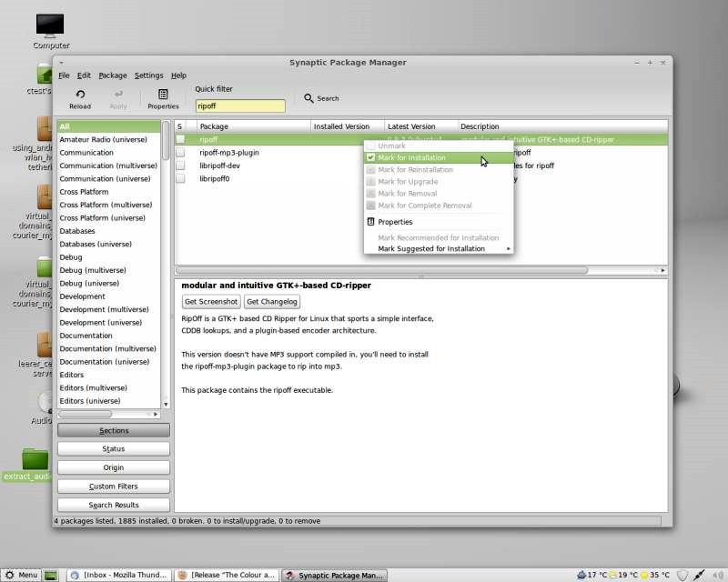
Task: Click the window menu button in title bar
Action: pos(61,62)
